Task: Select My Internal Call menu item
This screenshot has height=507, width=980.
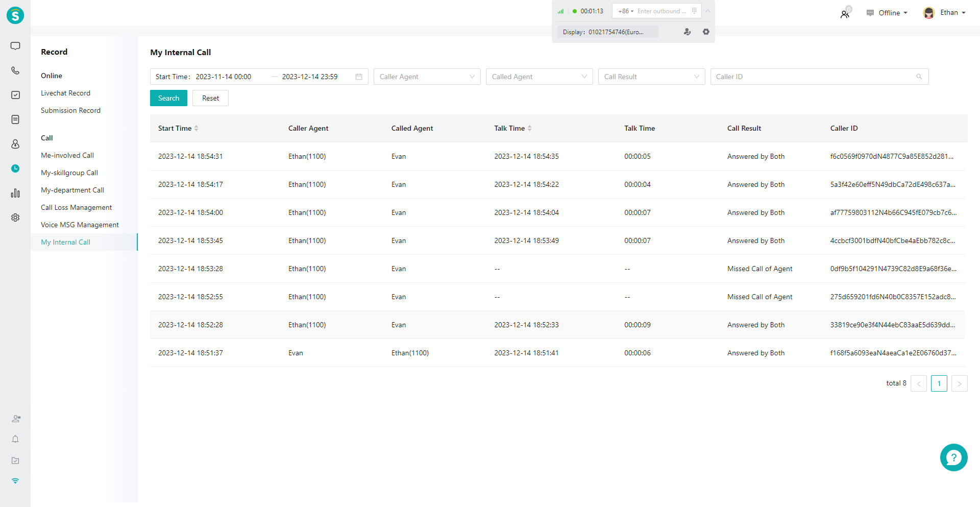Action: (84, 242)
